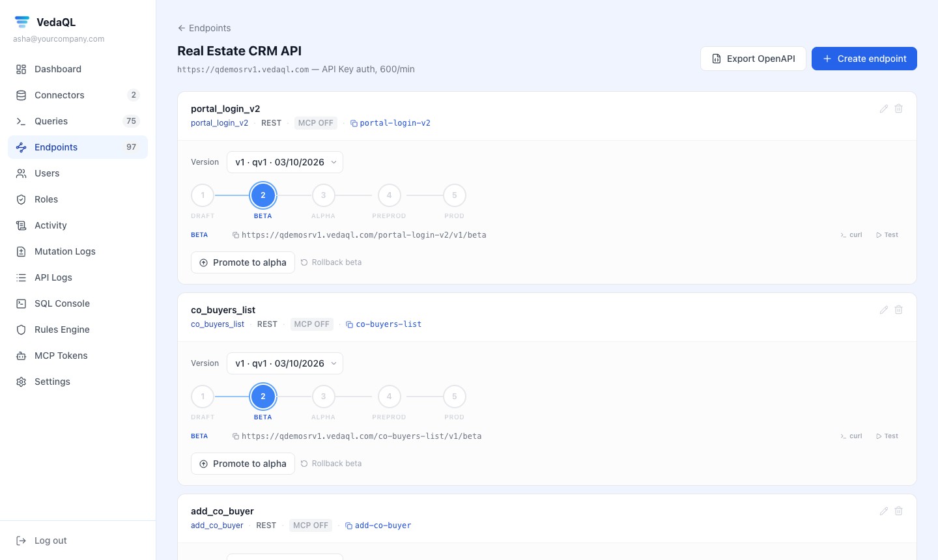Select Draft stage 1 in co_buyers_list pipeline
Image resolution: width=938 pixels, height=560 pixels.
click(x=203, y=397)
